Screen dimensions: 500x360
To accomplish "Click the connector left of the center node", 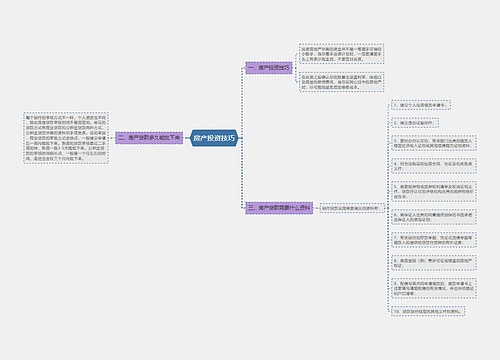I will click(187, 138).
